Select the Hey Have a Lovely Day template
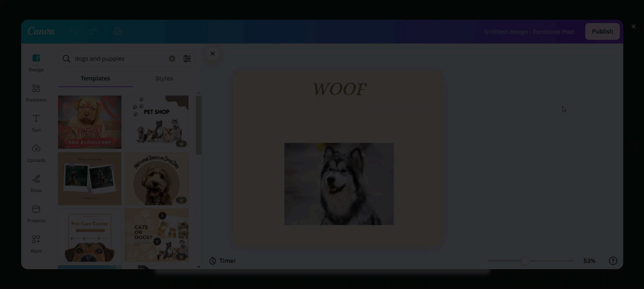The width and height of the screenshot is (644, 289). tap(90, 122)
